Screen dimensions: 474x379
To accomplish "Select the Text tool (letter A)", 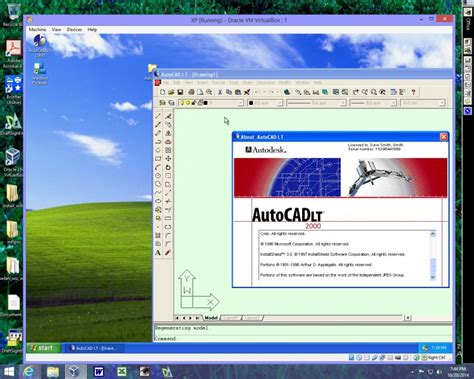I will (158, 253).
